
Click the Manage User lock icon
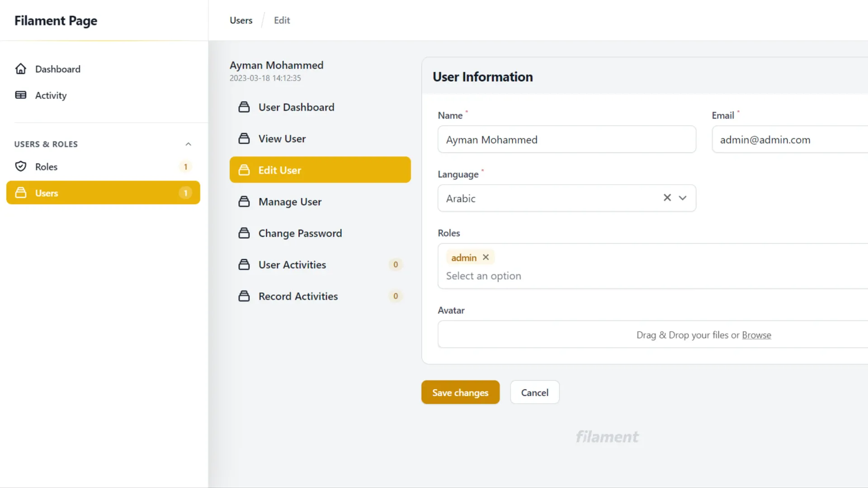tap(245, 202)
